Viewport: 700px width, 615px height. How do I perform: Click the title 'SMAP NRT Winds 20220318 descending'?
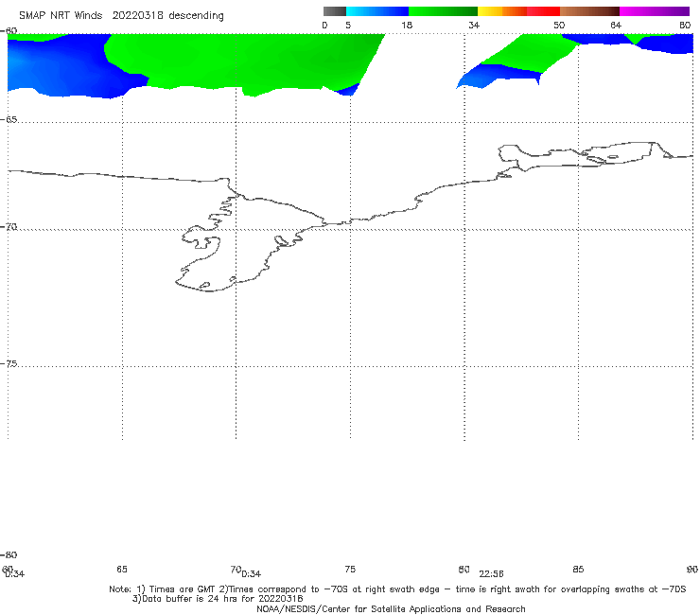click(121, 16)
